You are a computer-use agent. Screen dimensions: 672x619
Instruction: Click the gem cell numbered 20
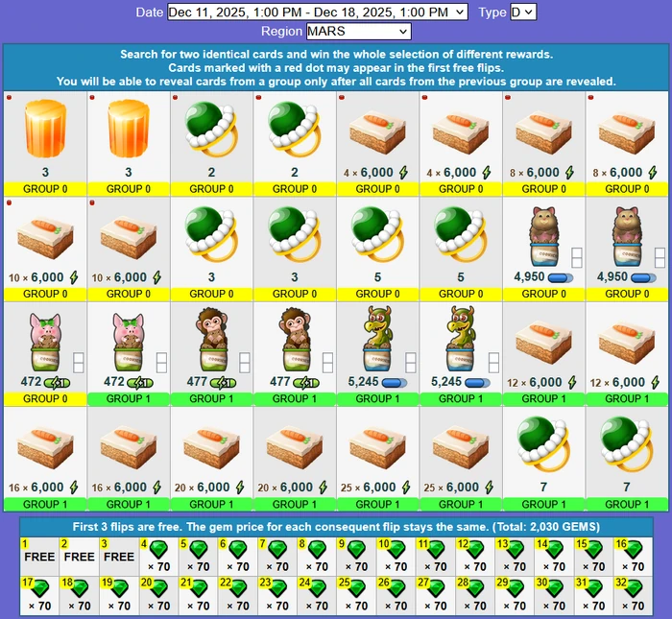click(x=158, y=595)
